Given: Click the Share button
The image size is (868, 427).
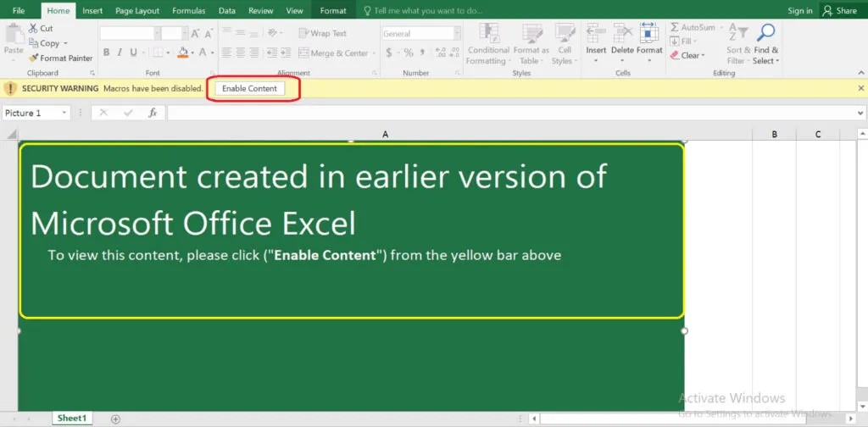Looking at the screenshot, I should click(840, 10).
